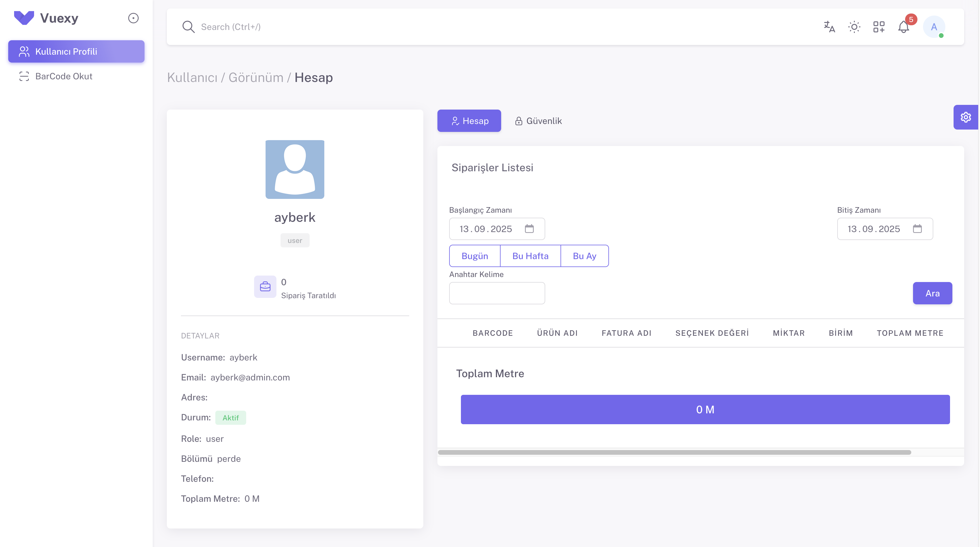The height and width of the screenshot is (547, 980).
Task: Toggle the sidebar pin circle
Action: (x=133, y=18)
